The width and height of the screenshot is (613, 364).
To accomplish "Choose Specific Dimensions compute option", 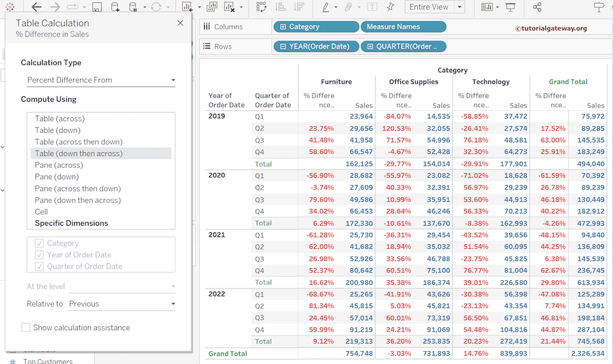I will pyautogui.click(x=71, y=223).
